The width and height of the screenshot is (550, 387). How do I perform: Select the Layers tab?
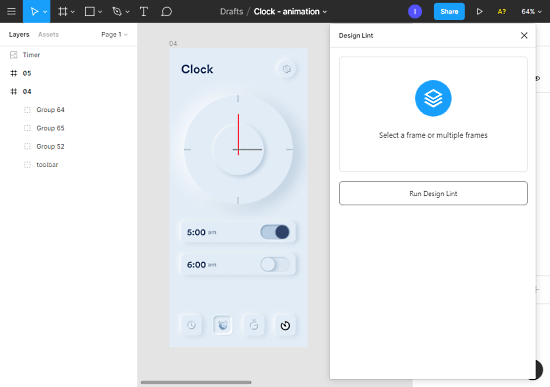[19, 34]
